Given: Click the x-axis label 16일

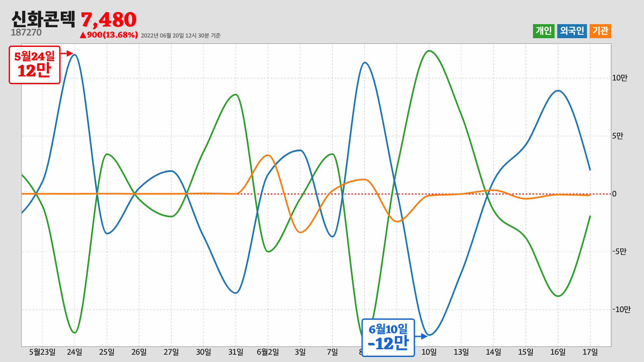Looking at the screenshot, I should (x=558, y=352).
